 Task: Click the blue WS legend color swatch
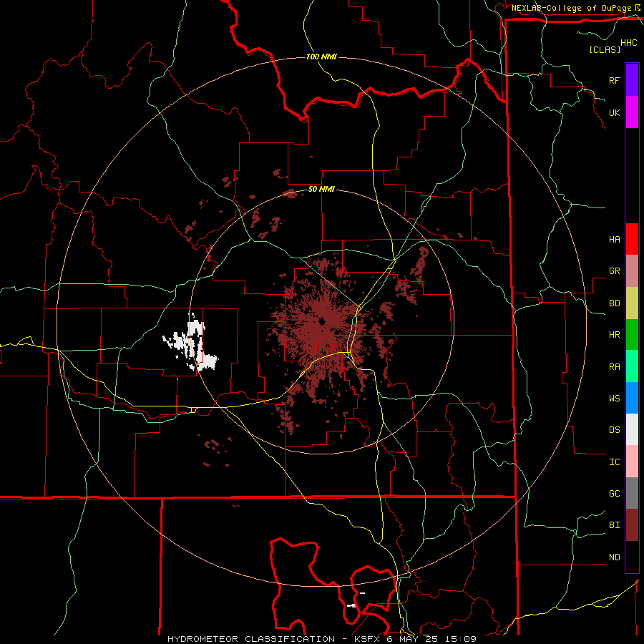point(632,398)
